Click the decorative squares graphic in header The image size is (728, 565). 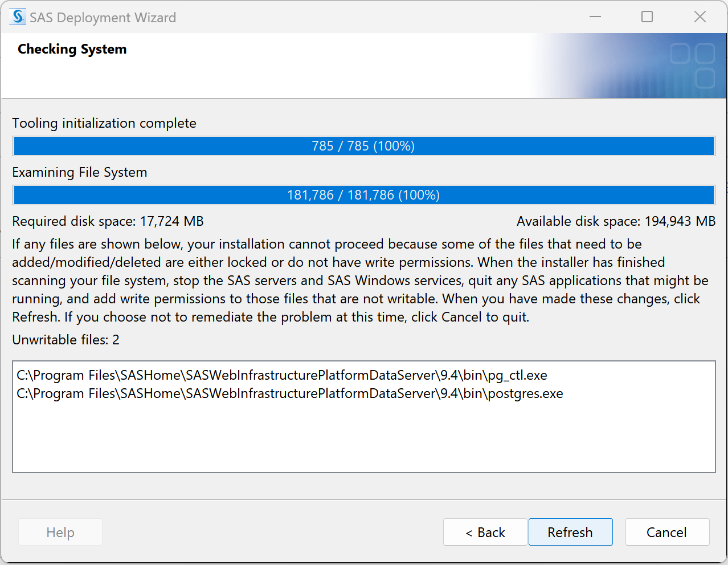pyautogui.click(x=692, y=66)
